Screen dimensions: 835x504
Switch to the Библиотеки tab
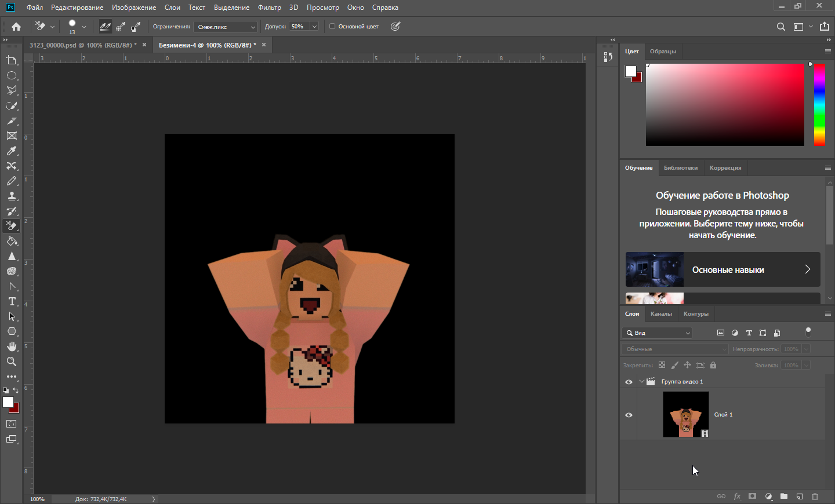[x=681, y=168]
